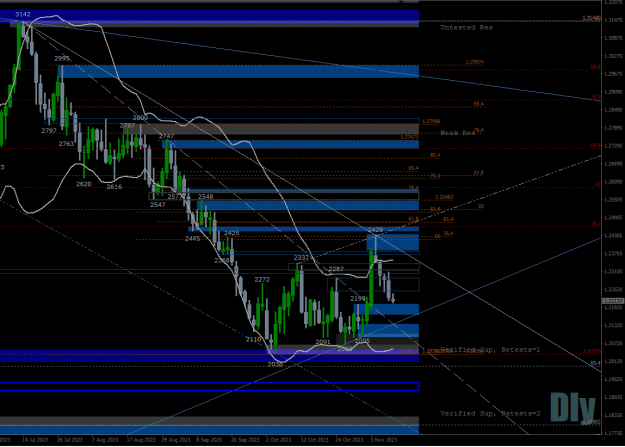Click the 20 Sep 2023 date marker

coord(245,440)
